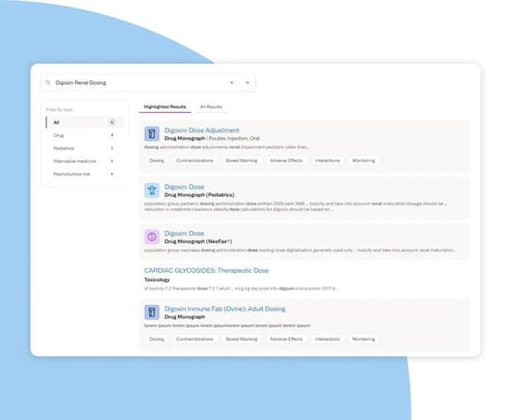Click the pediatrics icon beside Digoxin Dose
This screenshot has width=511, height=420.
[x=152, y=191]
